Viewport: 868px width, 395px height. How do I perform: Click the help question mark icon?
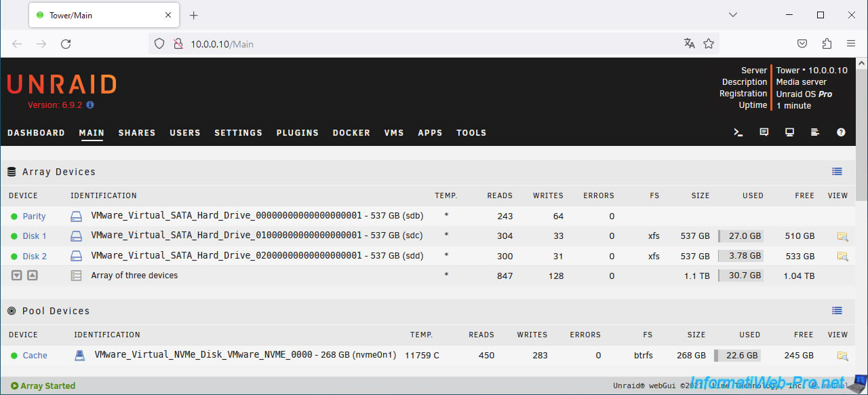[841, 132]
